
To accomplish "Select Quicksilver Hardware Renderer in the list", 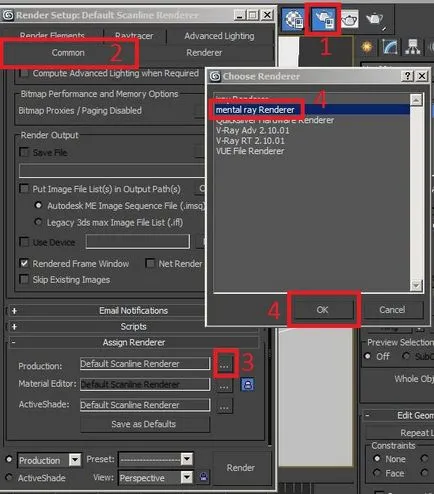I will pos(275,120).
